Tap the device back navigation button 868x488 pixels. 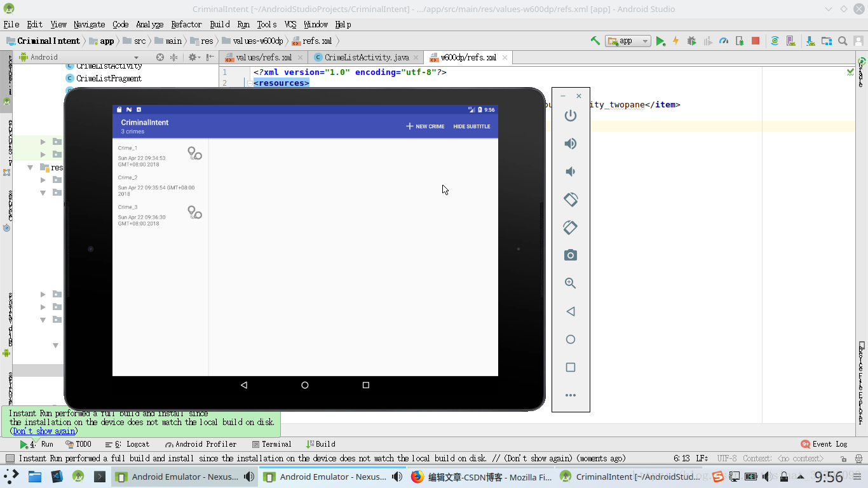pyautogui.click(x=244, y=385)
